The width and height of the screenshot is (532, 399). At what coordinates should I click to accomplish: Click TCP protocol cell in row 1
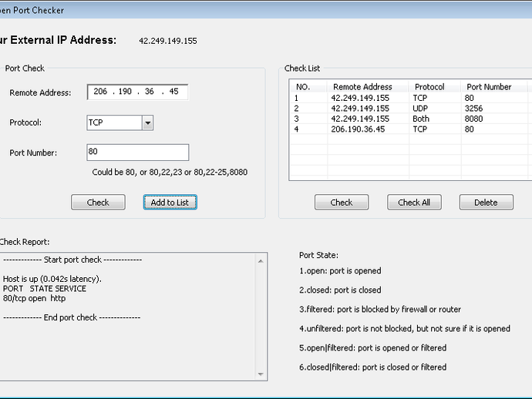pos(419,98)
